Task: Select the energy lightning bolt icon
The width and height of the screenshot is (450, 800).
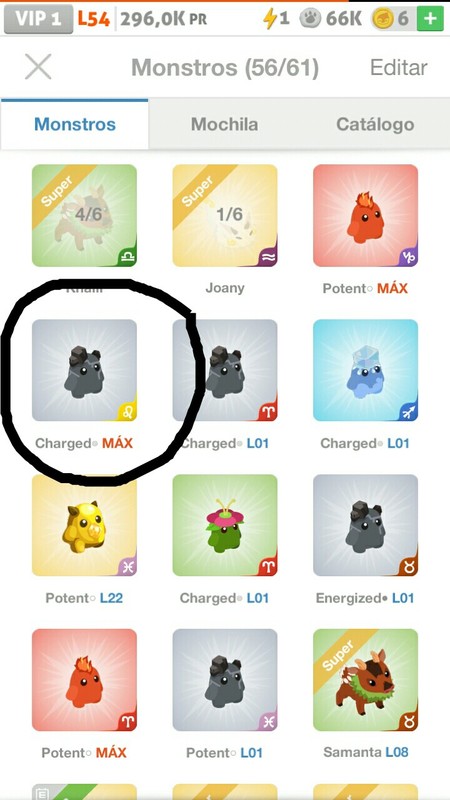Action: tap(269, 19)
